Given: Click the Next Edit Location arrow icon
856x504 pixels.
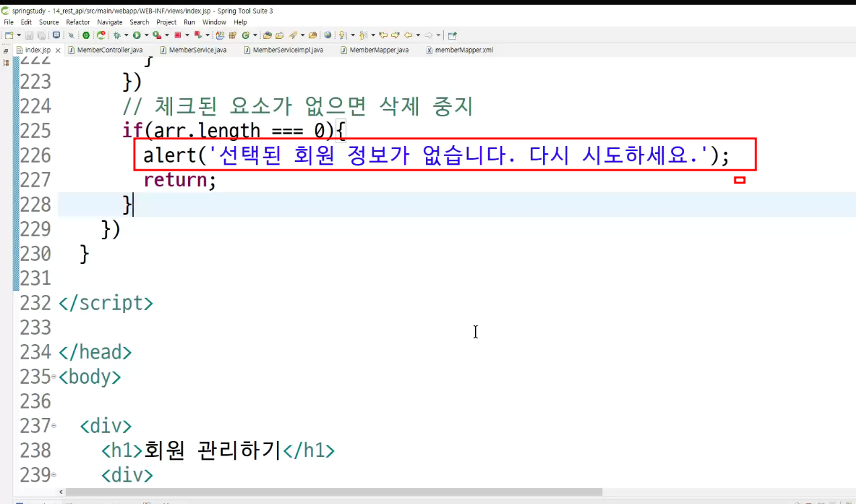Looking at the screenshot, I should pos(395,35).
